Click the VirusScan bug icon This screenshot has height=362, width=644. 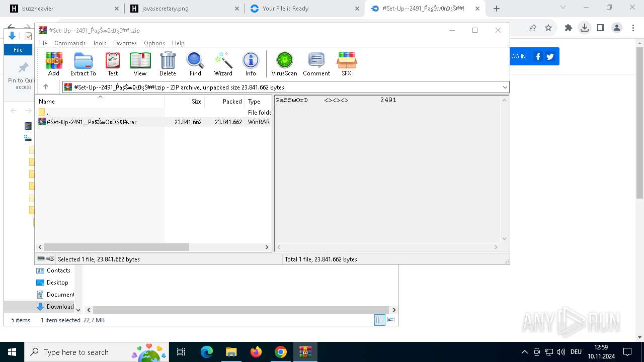[284, 64]
